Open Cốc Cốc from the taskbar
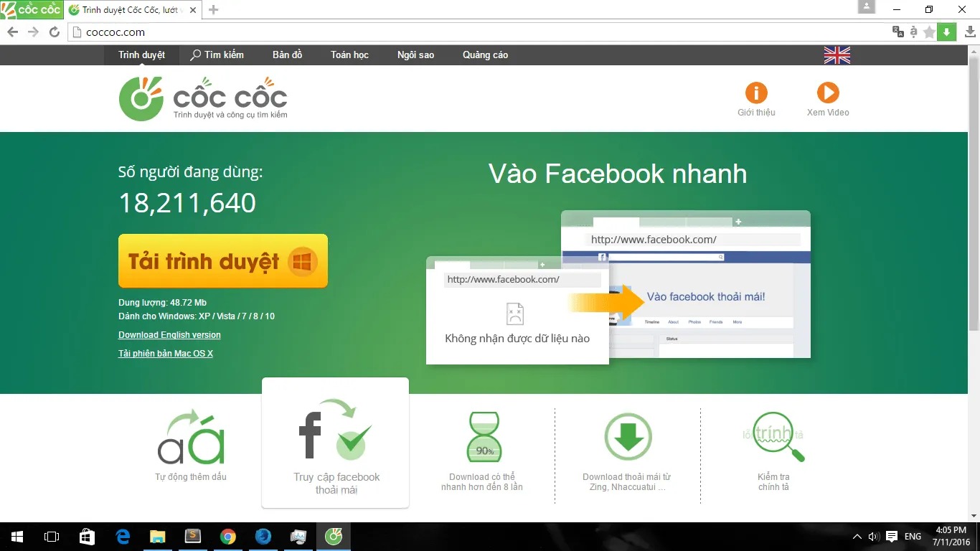Image resolution: width=980 pixels, height=551 pixels. click(x=333, y=536)
